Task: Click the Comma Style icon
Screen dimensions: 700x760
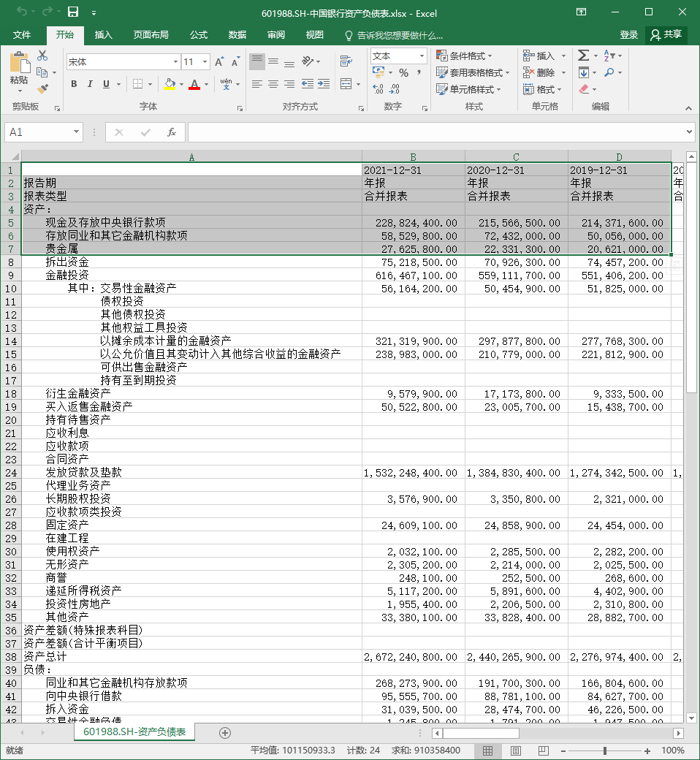Action: tap(419, 72)
